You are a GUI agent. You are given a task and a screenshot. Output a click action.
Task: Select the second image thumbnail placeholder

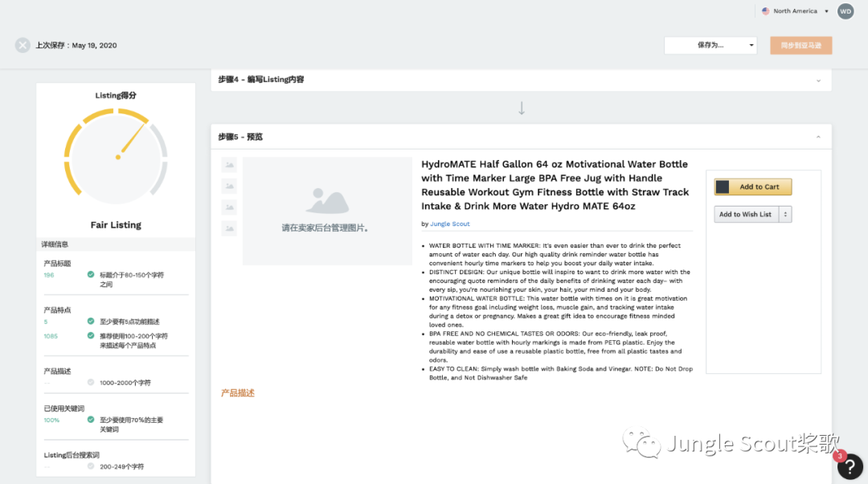point(229,186)
